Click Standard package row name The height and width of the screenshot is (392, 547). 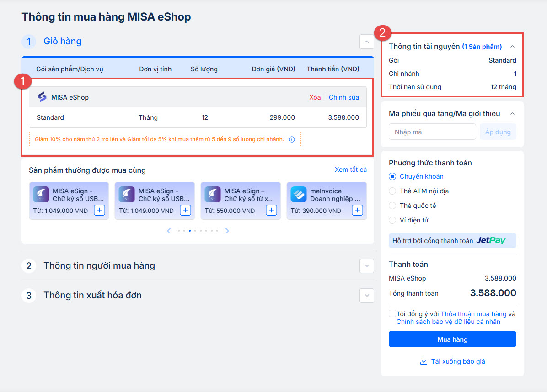tap(50, 117)
